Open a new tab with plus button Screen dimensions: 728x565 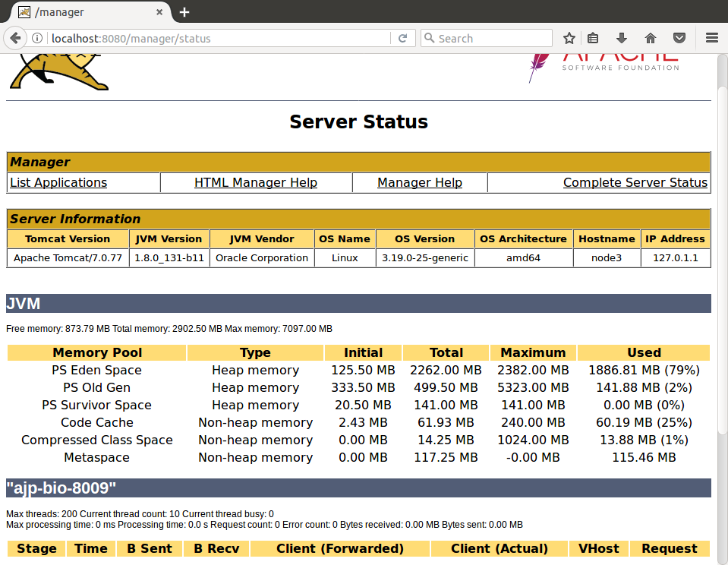point(184,12)
